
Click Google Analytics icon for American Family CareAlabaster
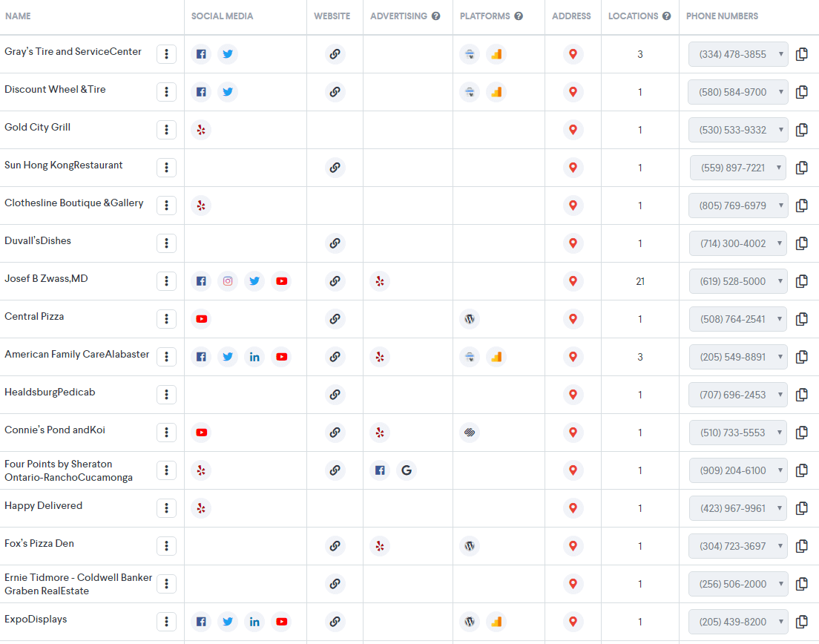coord(496,357)
